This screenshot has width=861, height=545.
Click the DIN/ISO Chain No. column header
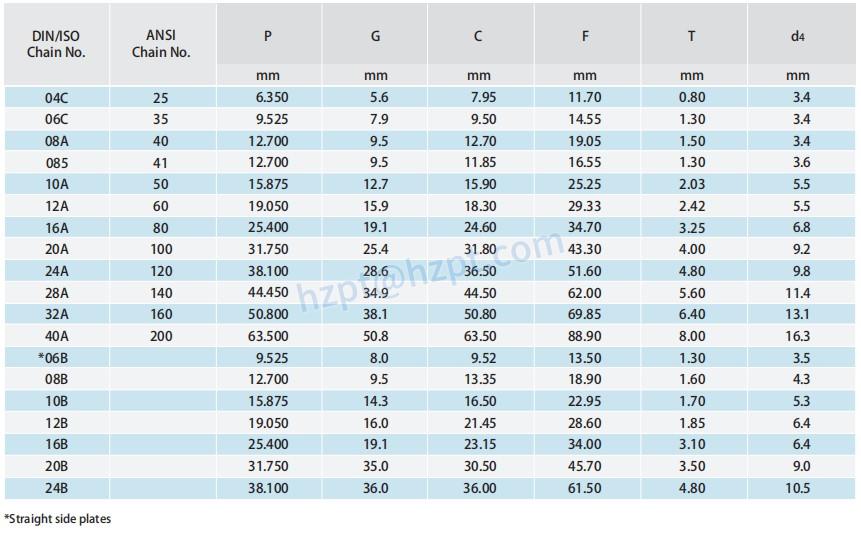click(x=57, y=44)
